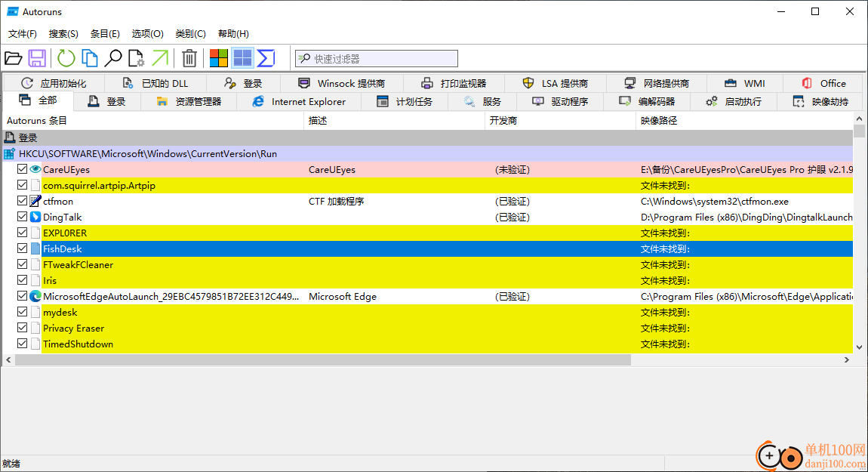Disable the FishDesk entry checkbox
The height and width of the screenshot is (472, 868).
tap(22, 248)
